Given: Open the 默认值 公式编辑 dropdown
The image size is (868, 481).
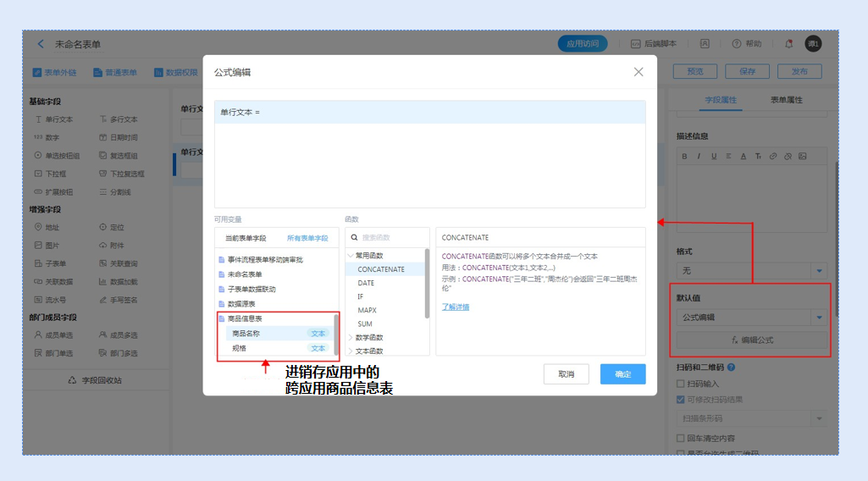Looking at the screenshot, I should point(819,318).
